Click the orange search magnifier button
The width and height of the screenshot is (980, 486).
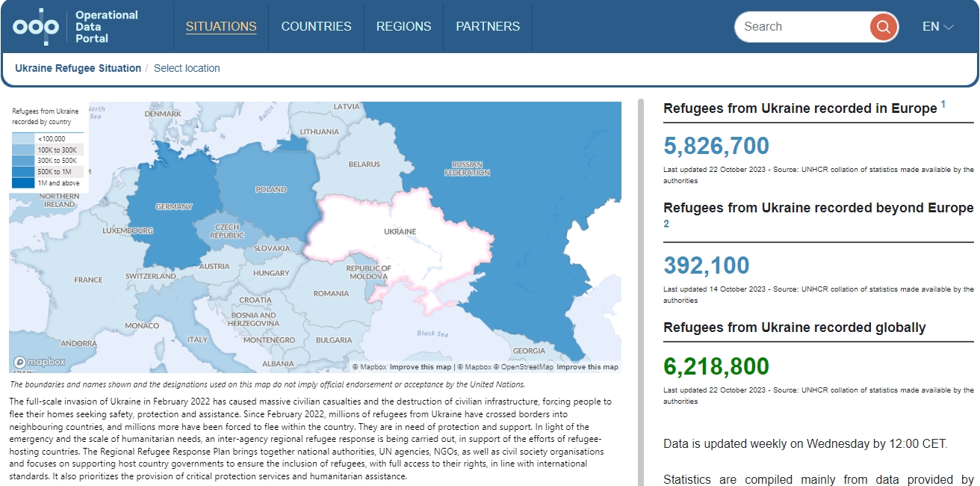[883, 27]
